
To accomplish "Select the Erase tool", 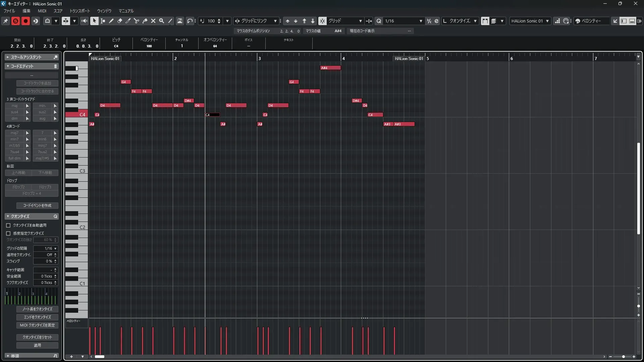I will (x=120, y=21).
